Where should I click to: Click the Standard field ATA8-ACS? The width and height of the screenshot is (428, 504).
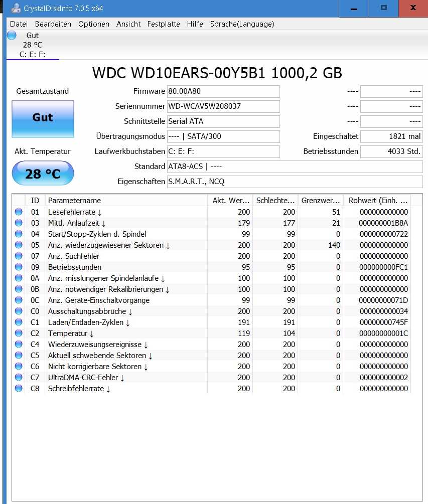pos(295,166)
